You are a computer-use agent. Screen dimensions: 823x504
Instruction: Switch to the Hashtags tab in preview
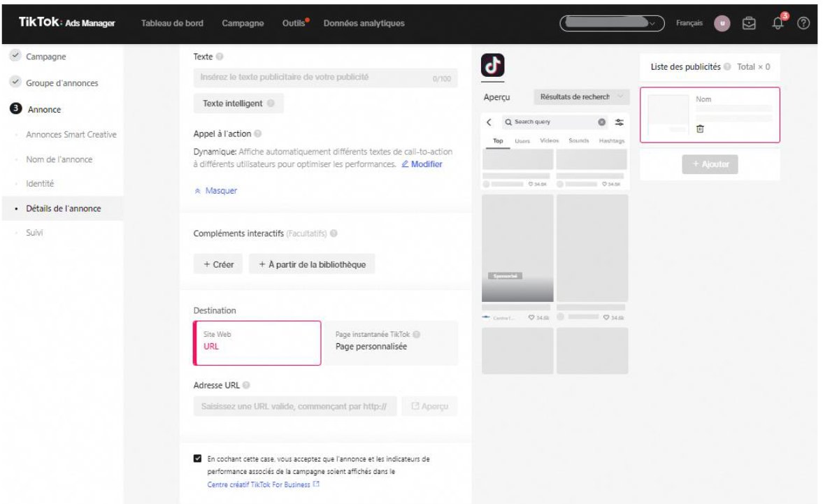[611, 141]
